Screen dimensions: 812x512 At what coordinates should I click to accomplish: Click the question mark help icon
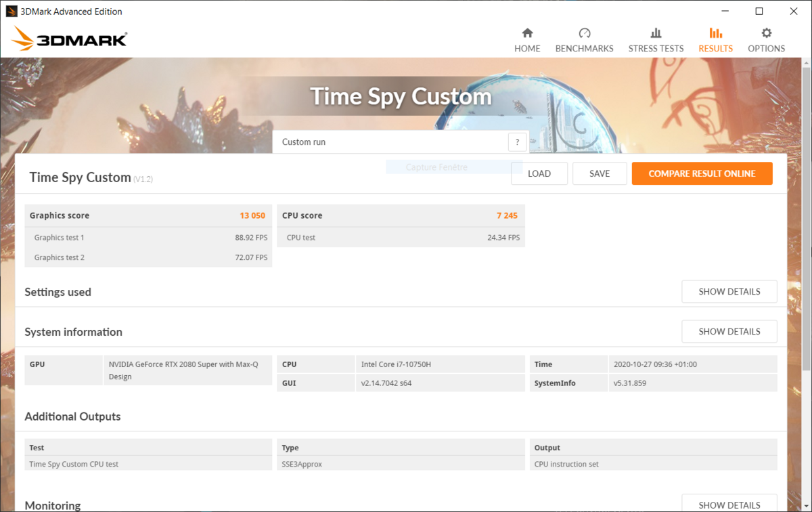click(517, 142)
